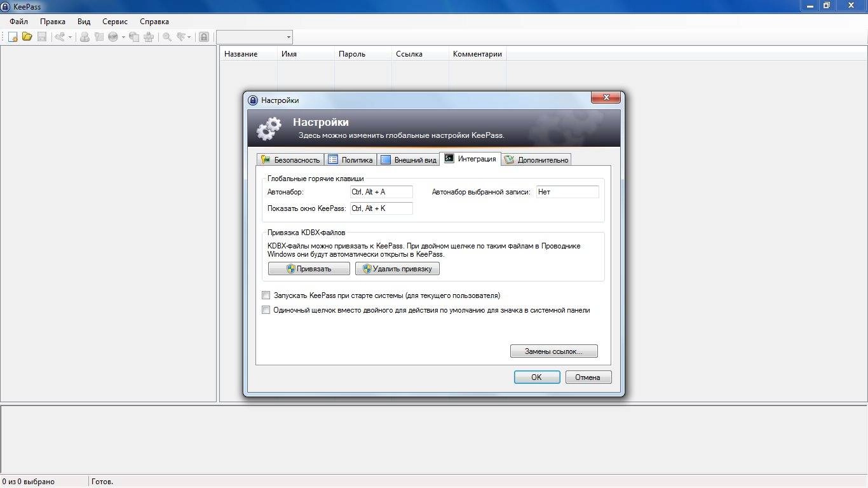Click the Комментарии column header
This screenshot has height=488, width=868.
(477, 54)
